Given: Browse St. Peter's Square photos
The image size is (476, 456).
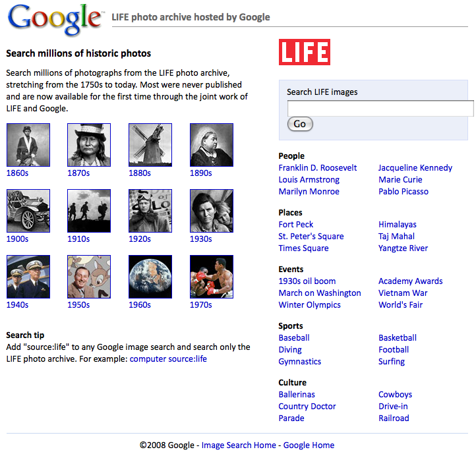Looking at the screenshot, I should [311, 237].
